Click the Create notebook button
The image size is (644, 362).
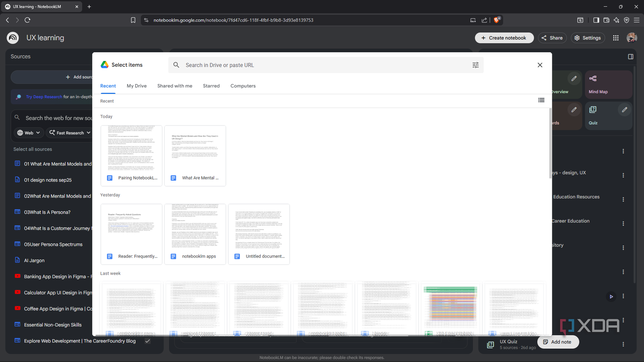pyautogui.click(x=504, y=37)
